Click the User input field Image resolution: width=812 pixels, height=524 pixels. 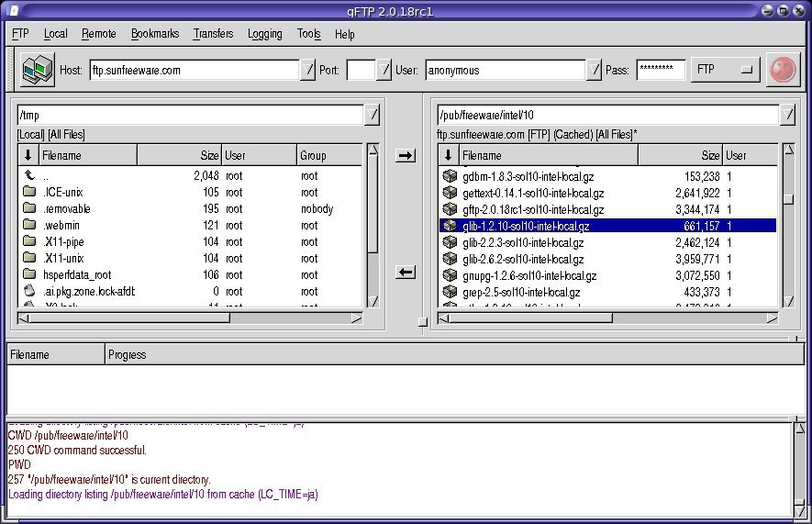pos(506,70)
